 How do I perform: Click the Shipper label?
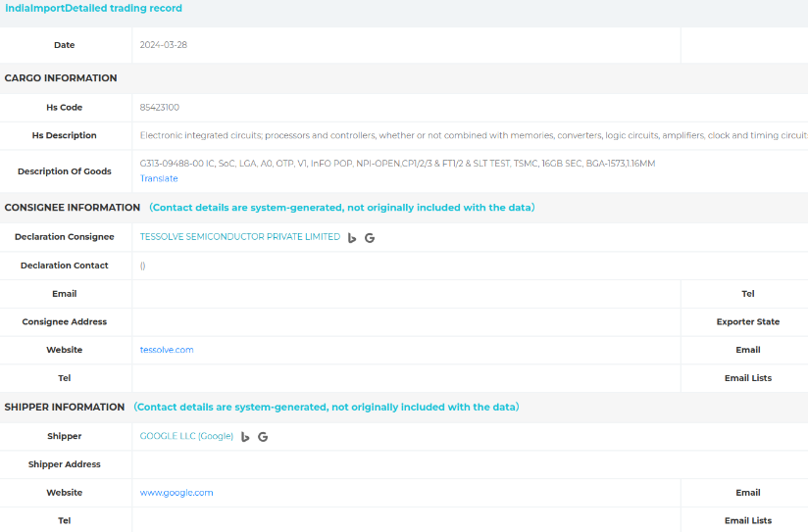tap(65, 436)
